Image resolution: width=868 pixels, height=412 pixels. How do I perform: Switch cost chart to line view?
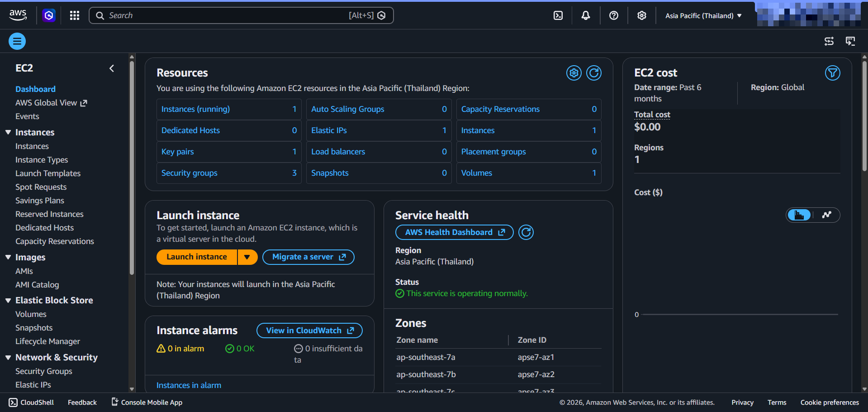click(827, 215)
